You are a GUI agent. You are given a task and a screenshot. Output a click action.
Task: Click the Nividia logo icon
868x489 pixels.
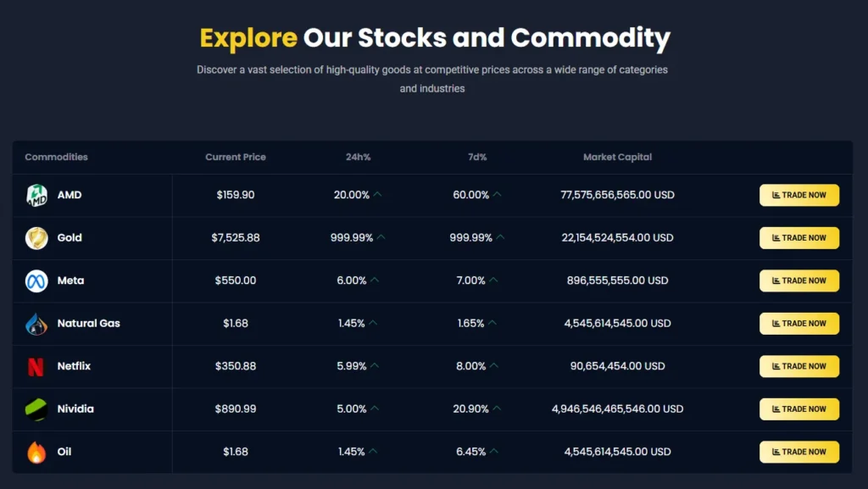click(36, 409)
